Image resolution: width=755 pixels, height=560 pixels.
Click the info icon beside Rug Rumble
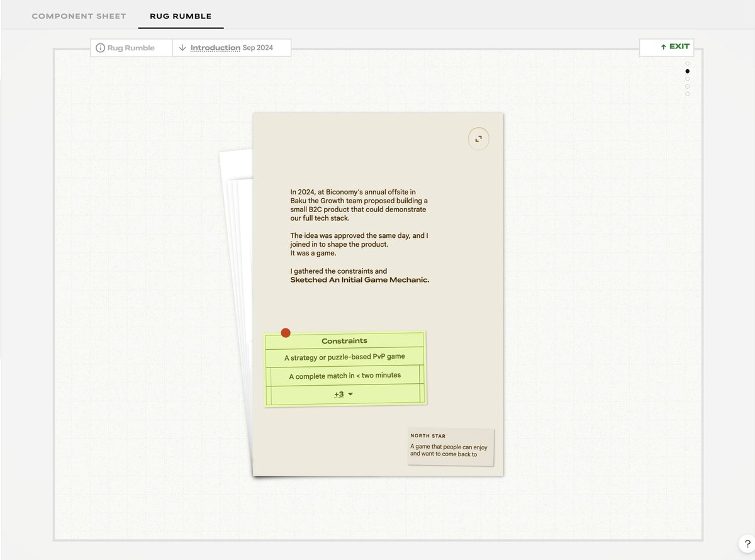coord(100,48)
